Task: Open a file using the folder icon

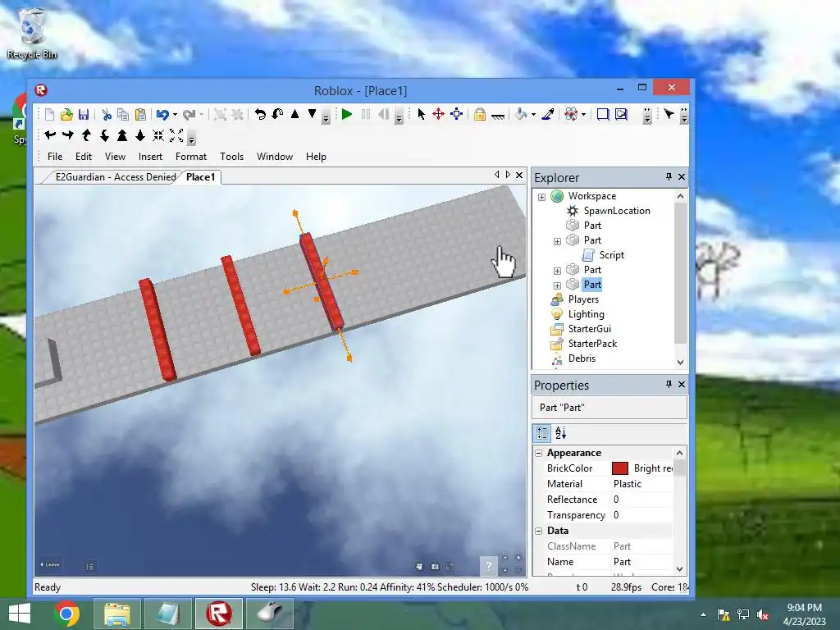Action: point(66,114)
